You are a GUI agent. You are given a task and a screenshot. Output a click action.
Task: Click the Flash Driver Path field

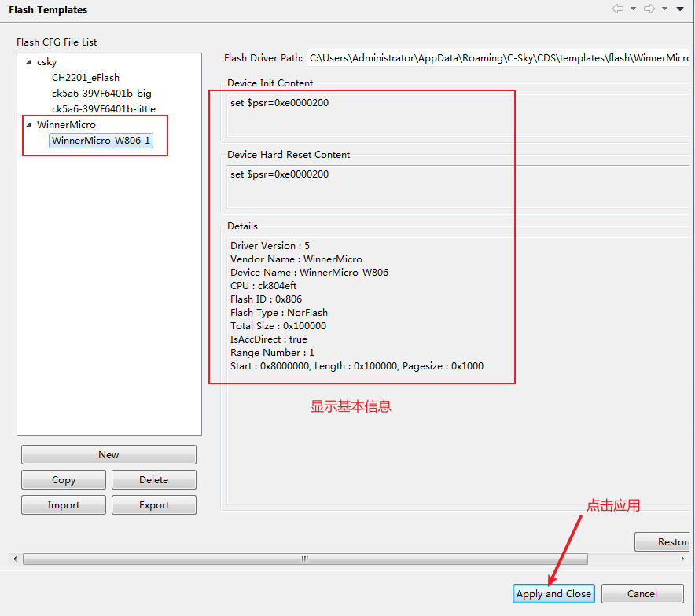pyautogui.click(x=498, y=58)
